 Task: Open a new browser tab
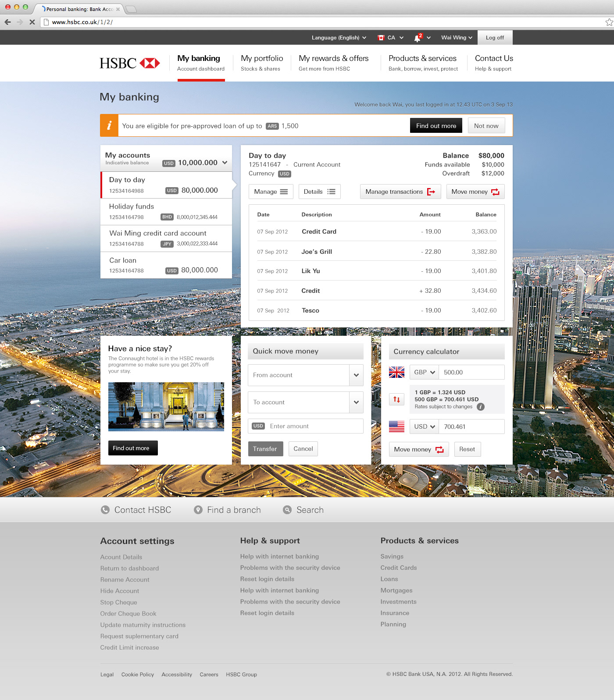pyautogui.click(x=131, y=9)
